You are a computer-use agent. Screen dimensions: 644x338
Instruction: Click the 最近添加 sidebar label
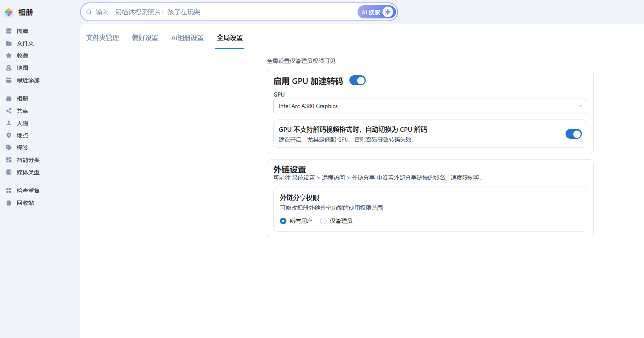[28, 80]
